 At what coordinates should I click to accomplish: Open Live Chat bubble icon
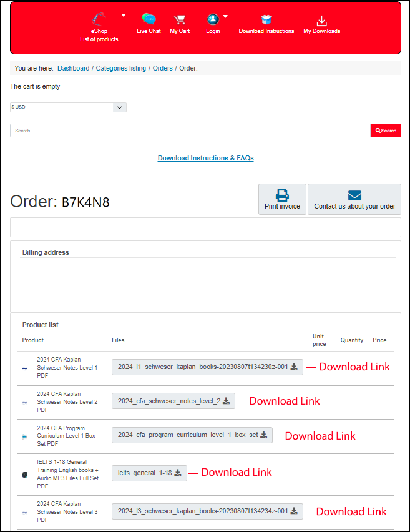point(149,19)
